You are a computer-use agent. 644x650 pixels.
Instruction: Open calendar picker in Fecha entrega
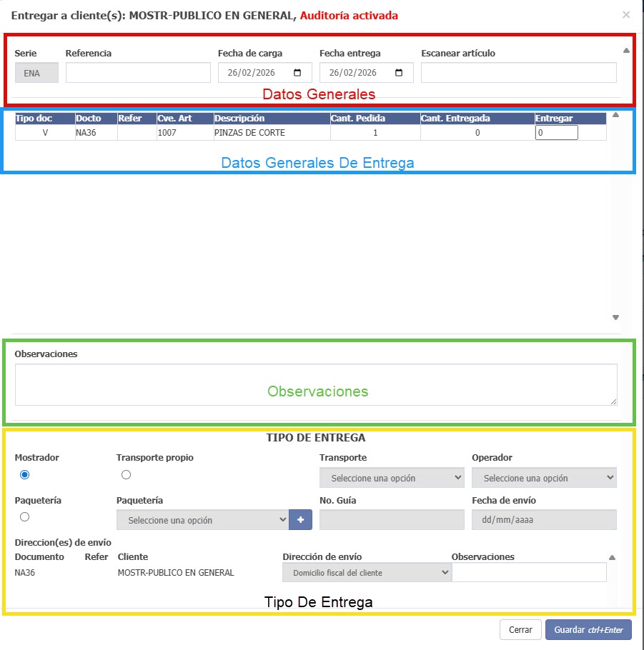click(400, 73)
